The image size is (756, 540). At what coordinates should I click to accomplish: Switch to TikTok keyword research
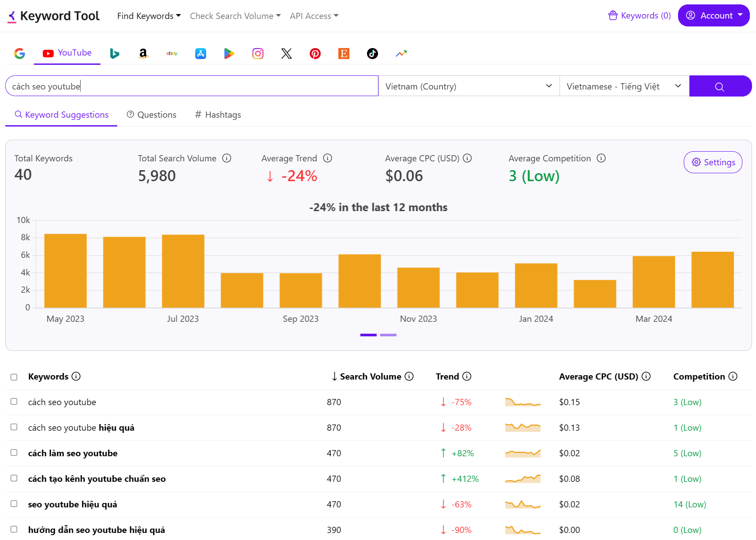pos(372,53)
